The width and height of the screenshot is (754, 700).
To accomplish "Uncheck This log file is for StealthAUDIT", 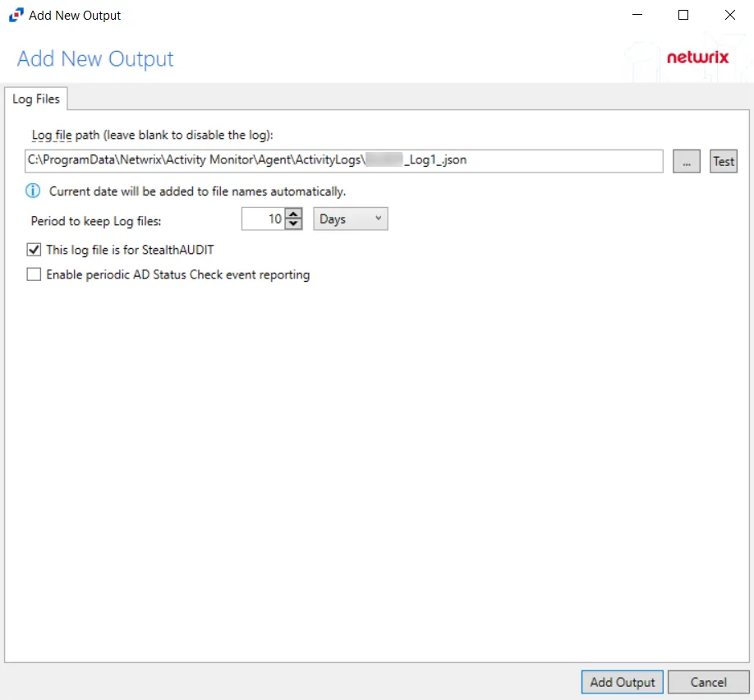I will coord(34,250).
